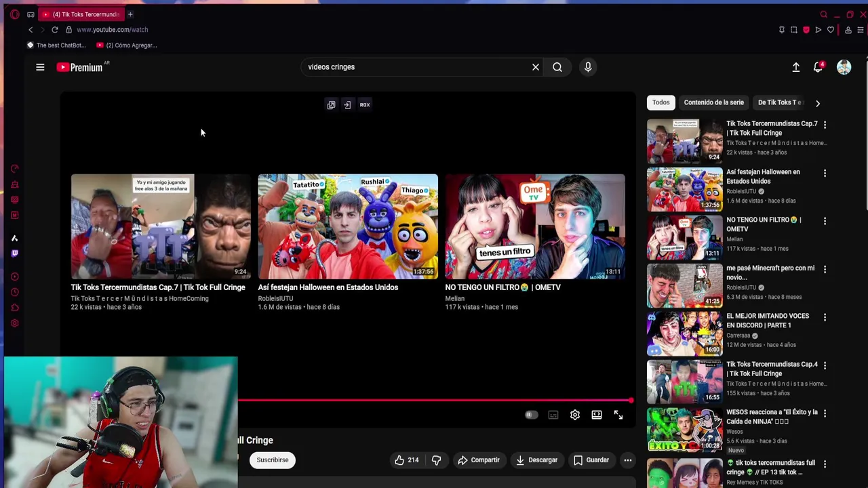Open the player settings gear
Image resolution: width=868 pixels, height=488 pixels.
tap(575, 415)
